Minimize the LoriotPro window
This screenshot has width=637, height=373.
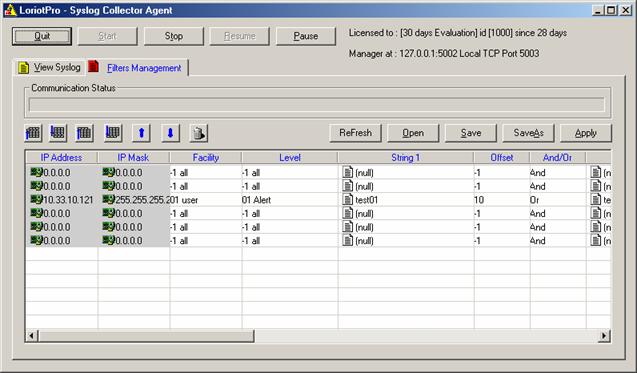tap(598, 10)
